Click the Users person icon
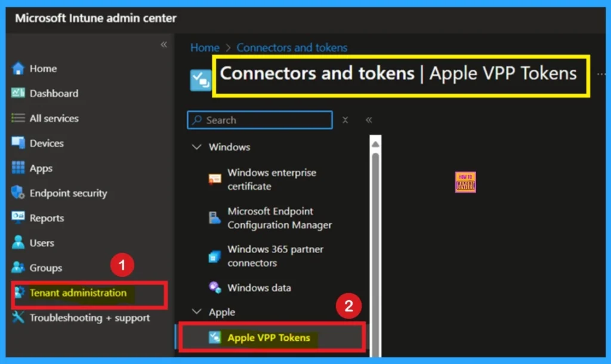This screenshot has height=364, width=611. tap(18, 242)
